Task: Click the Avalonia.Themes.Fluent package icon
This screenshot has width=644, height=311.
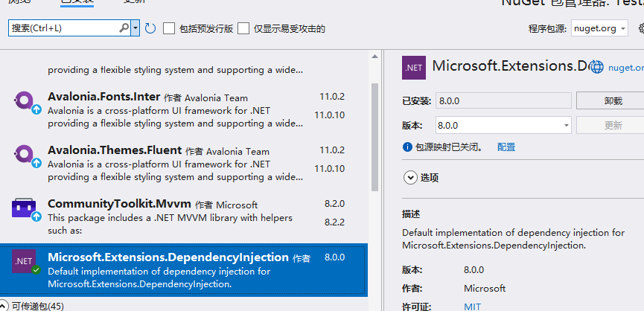Action: click(x=24, y=156)
